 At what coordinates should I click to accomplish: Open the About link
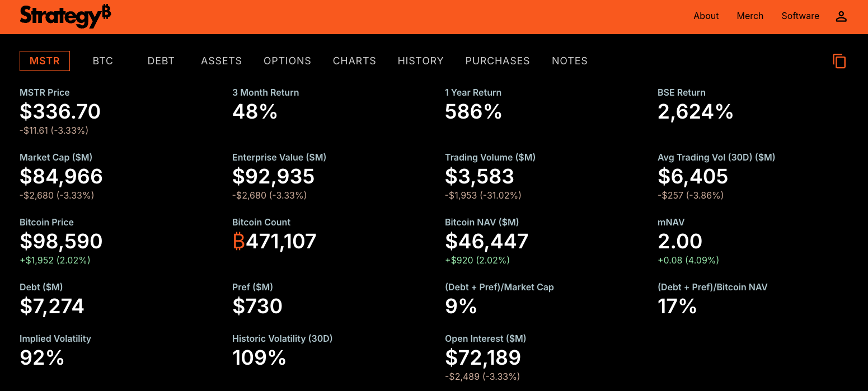click(706, 16)
